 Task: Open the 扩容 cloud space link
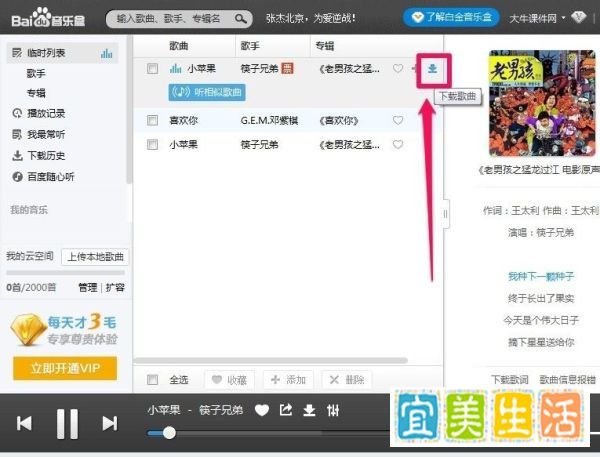(x=115, y=287)
